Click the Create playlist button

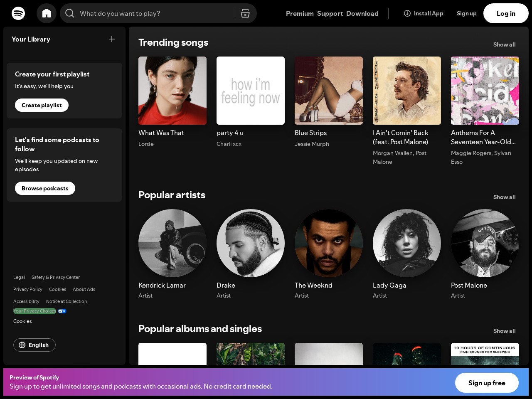click(x=42, y=105)
